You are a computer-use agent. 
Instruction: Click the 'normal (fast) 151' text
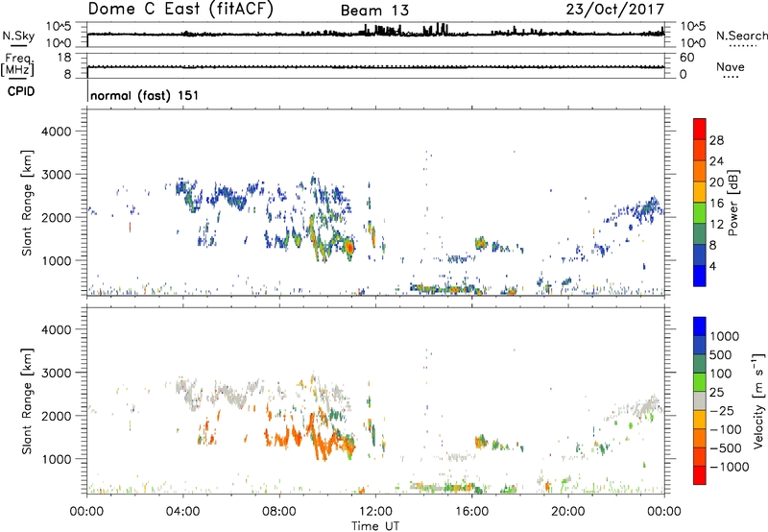pos(145,95)
